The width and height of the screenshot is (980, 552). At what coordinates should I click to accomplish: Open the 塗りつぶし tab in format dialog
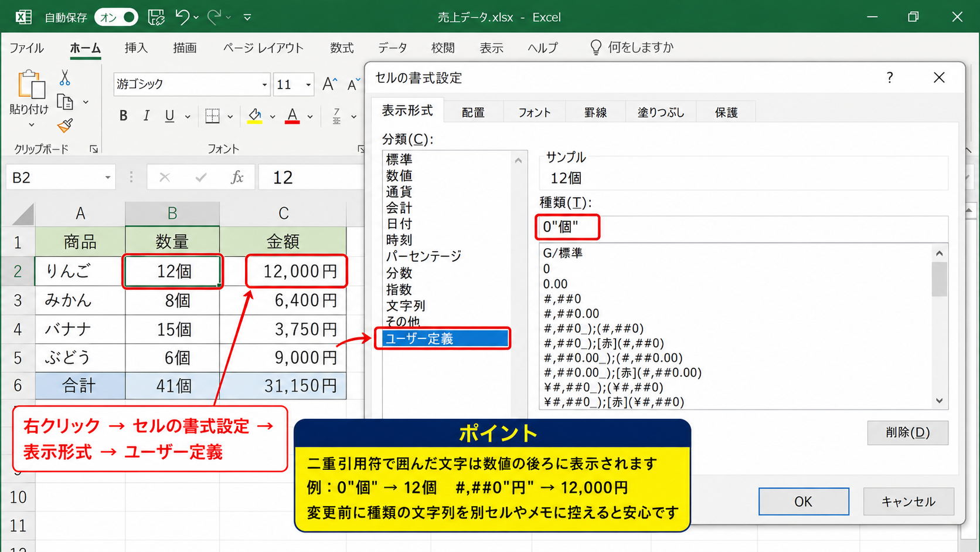pyautogui.click(x=661, y=112)
